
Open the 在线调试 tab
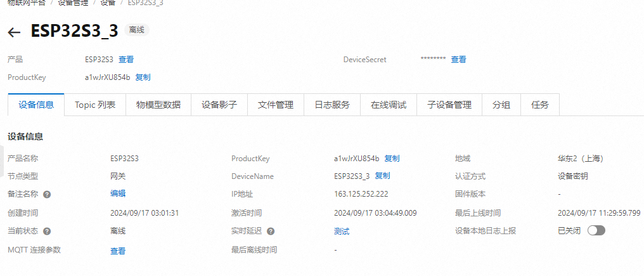389,105
